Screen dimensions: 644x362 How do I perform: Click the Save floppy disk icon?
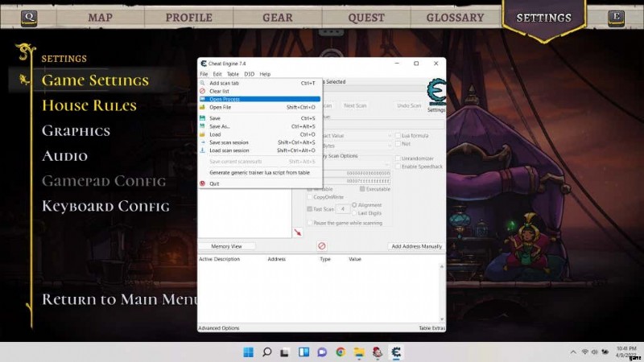202,118
